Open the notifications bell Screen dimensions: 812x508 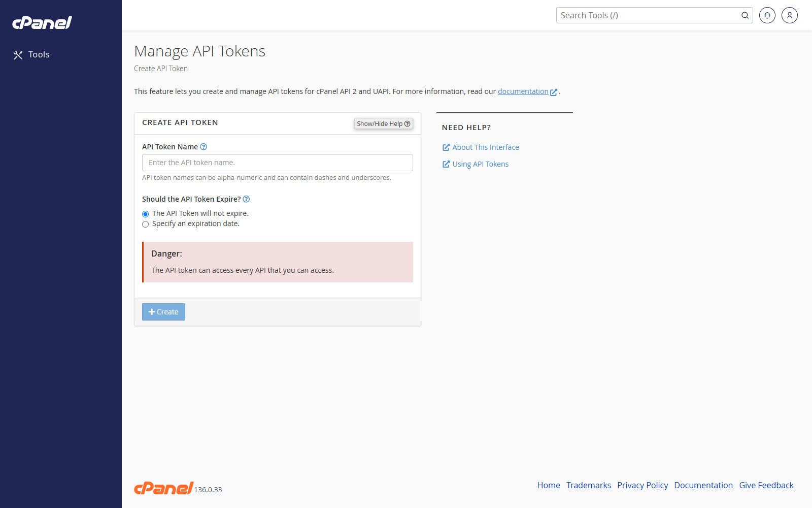point(767,15)
